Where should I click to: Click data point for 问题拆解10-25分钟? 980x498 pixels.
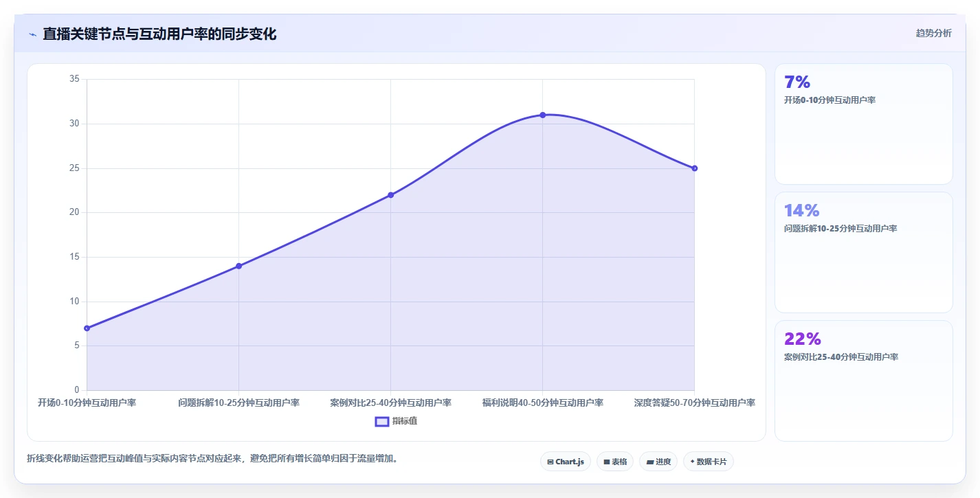(x=239, y=266)
